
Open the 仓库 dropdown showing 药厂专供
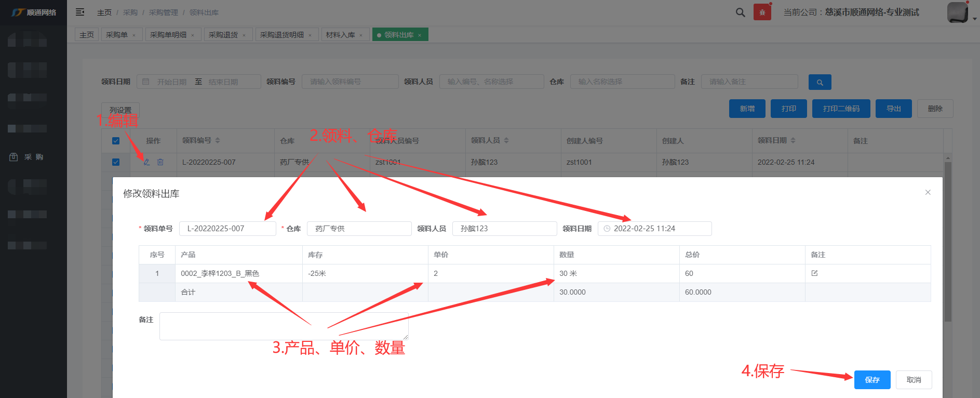[x=359, y=229]
